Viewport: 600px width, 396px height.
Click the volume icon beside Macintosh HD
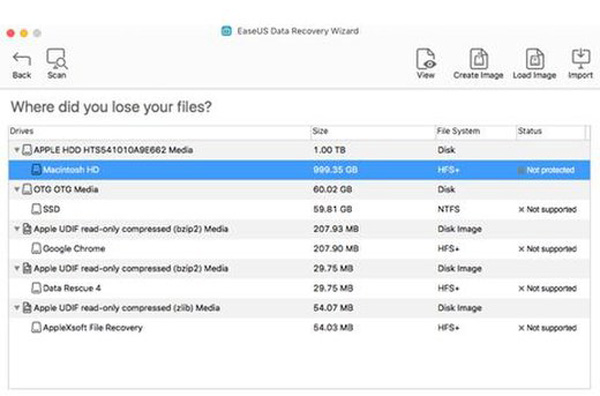(36, 170)
